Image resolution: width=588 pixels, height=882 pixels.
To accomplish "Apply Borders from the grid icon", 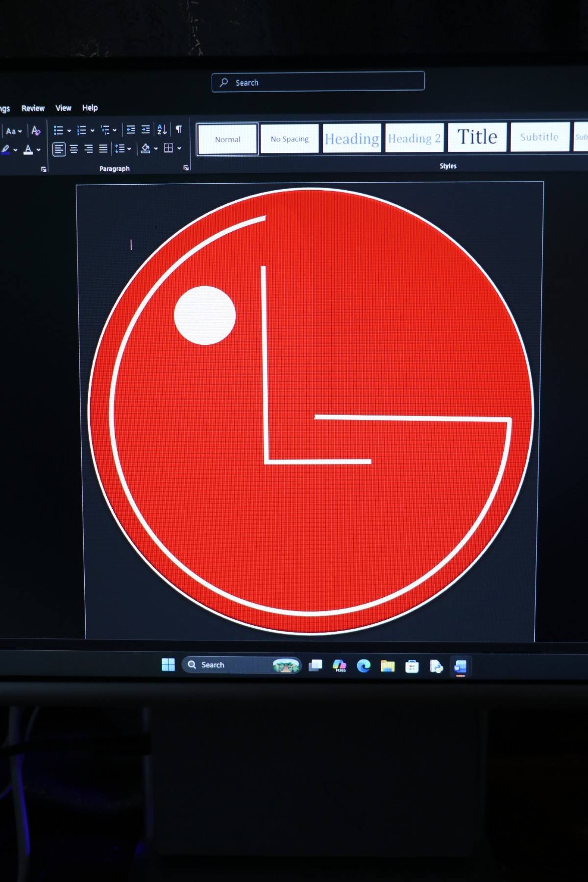I will point(169,148).
